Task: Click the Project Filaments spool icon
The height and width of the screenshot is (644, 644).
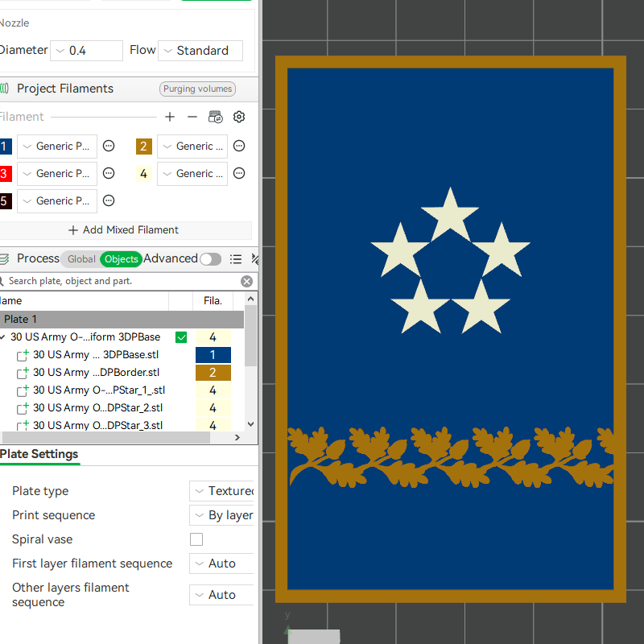Action: tap(4, 89)
